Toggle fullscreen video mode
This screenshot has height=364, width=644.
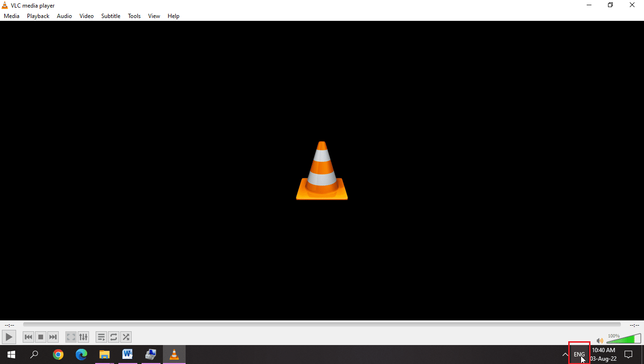(x=71, y=337)
